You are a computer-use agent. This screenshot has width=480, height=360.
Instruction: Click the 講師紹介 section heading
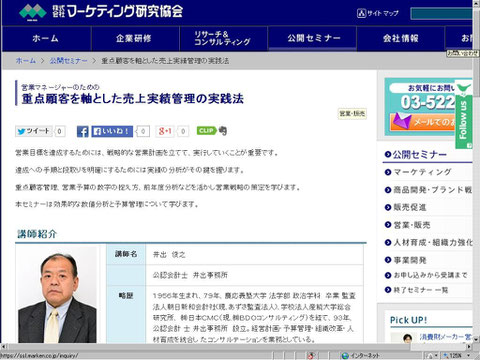coord(37,234)
